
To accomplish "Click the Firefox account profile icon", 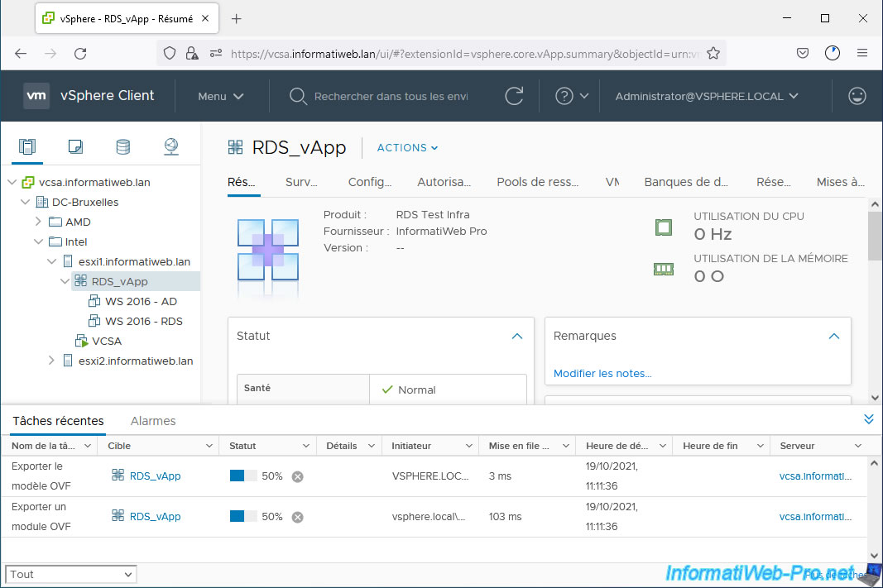I will pyautogui.click(x=833, y=54).
